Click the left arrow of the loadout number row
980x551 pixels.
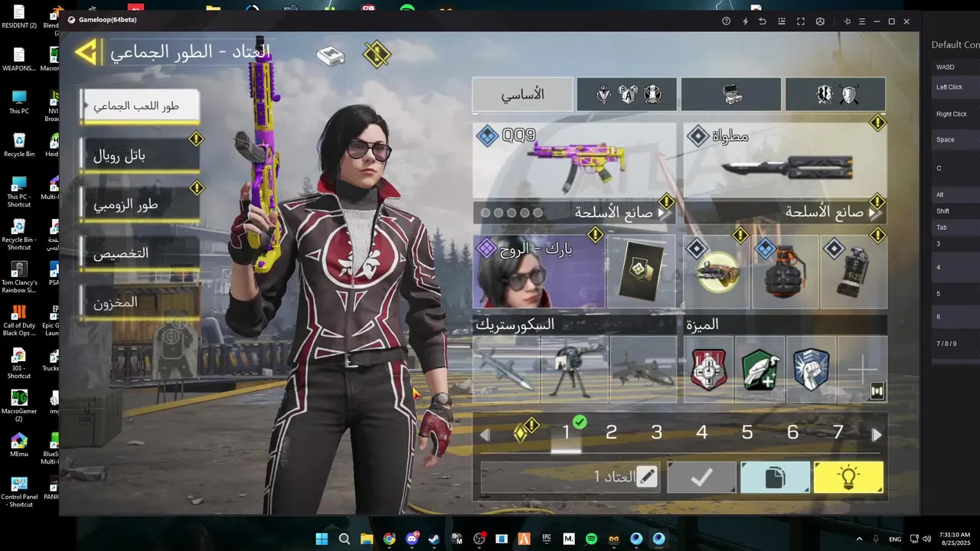485,435
